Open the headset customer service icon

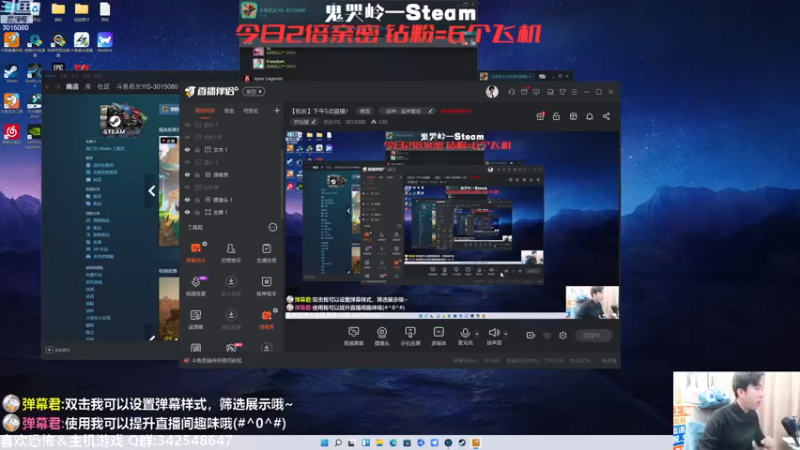511,92
